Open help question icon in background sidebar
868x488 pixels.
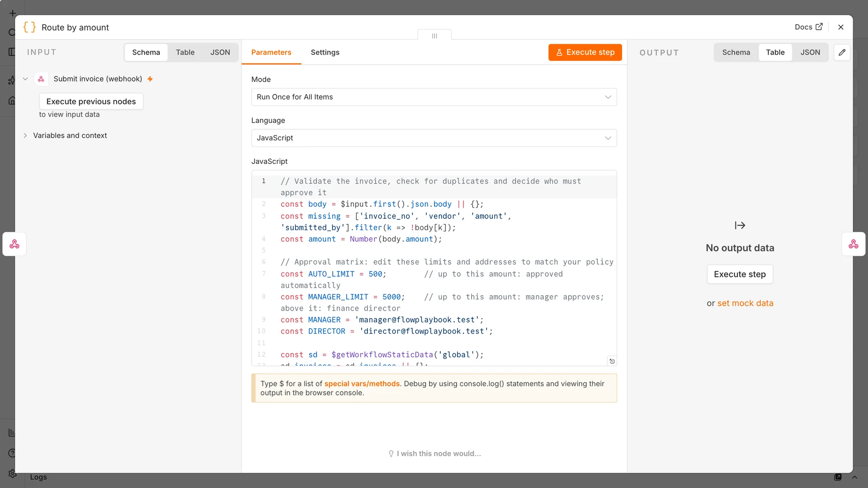point(12,453)
